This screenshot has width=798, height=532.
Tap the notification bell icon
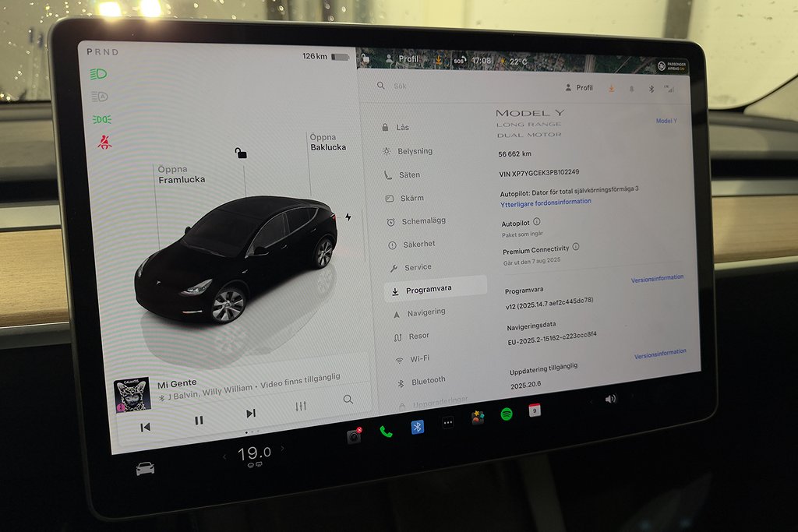[631, 89]
